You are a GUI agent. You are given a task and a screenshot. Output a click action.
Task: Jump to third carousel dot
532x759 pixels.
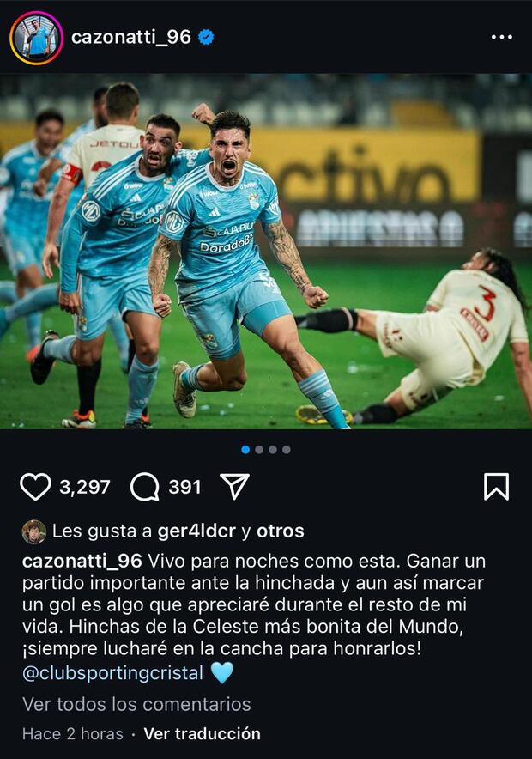click(x=273, y=450)
